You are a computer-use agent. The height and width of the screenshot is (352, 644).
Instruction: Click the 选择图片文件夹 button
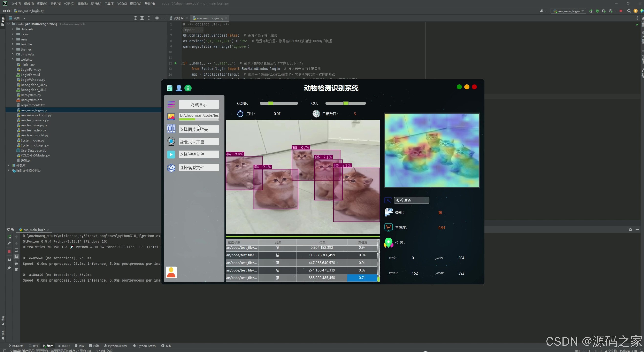coord(199,129)
